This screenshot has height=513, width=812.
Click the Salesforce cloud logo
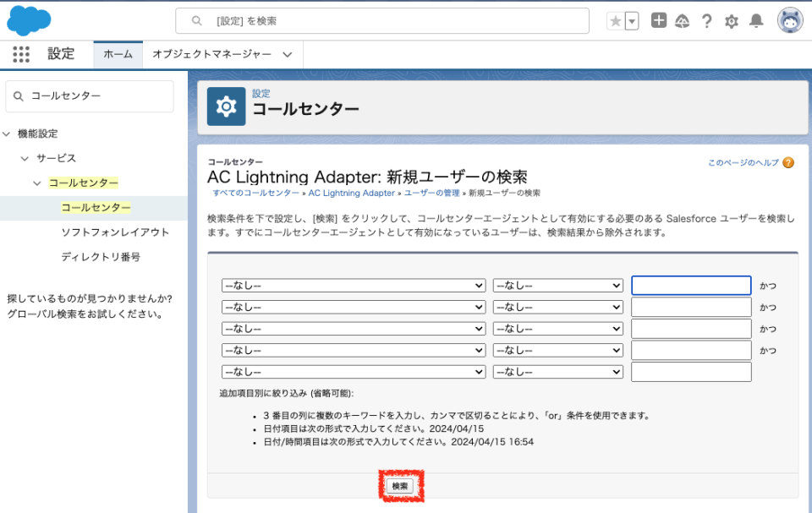[x=29, y=21]
